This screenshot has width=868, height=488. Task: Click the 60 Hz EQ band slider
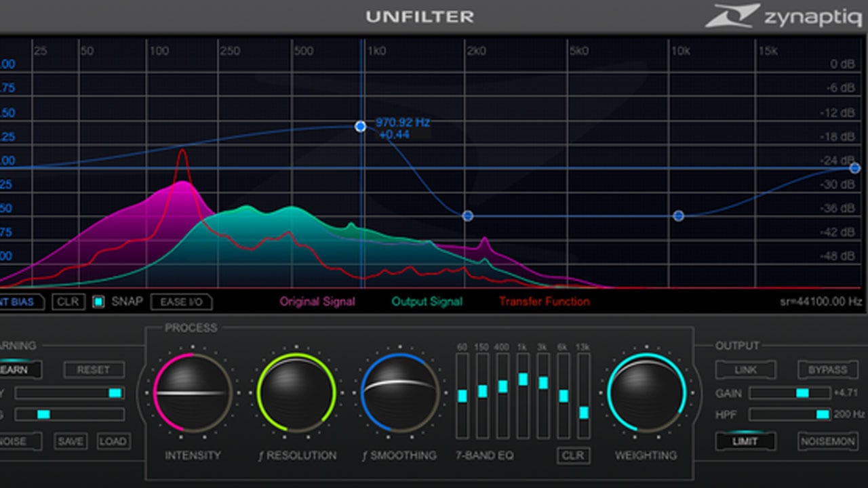click(462, 396)
